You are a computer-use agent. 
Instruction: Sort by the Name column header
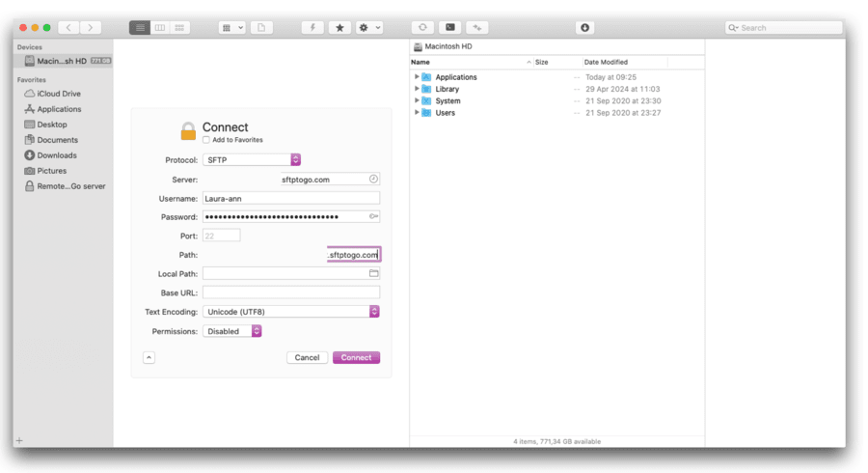471,62
